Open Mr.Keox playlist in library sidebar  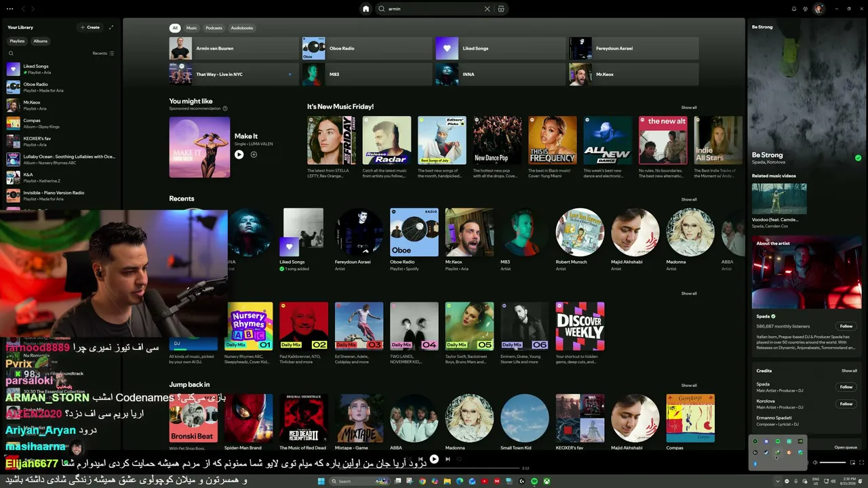61,105
